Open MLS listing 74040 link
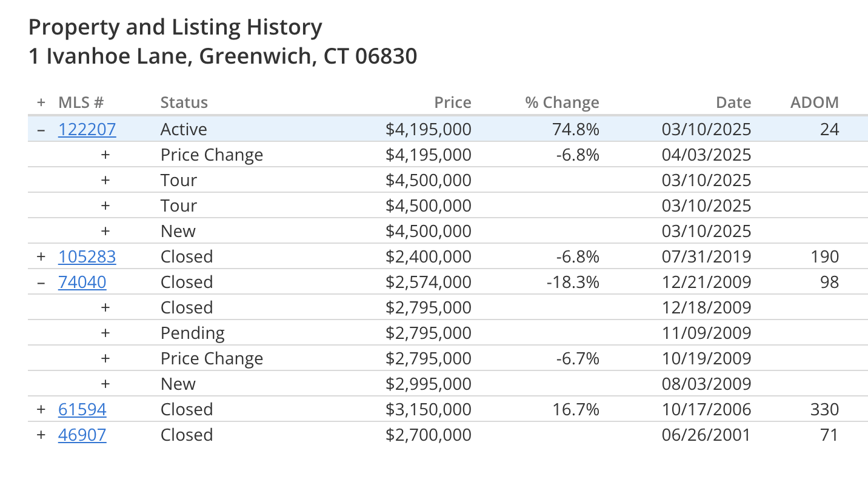 (x=82, y=282)
